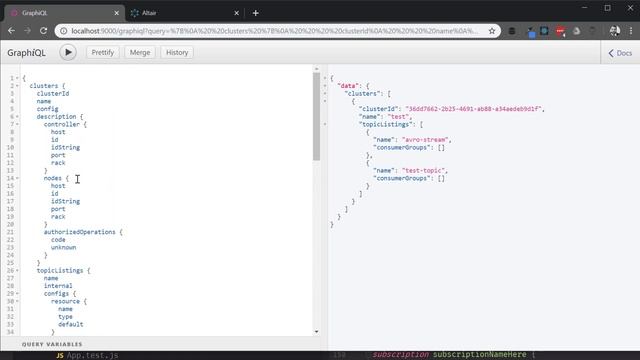Open the Docs panel
Screen dimensions: 640x360
(620, 53)
